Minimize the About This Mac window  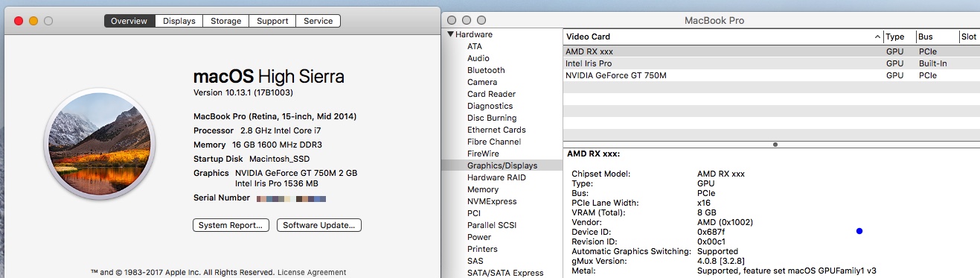click(x=33, y=21)
